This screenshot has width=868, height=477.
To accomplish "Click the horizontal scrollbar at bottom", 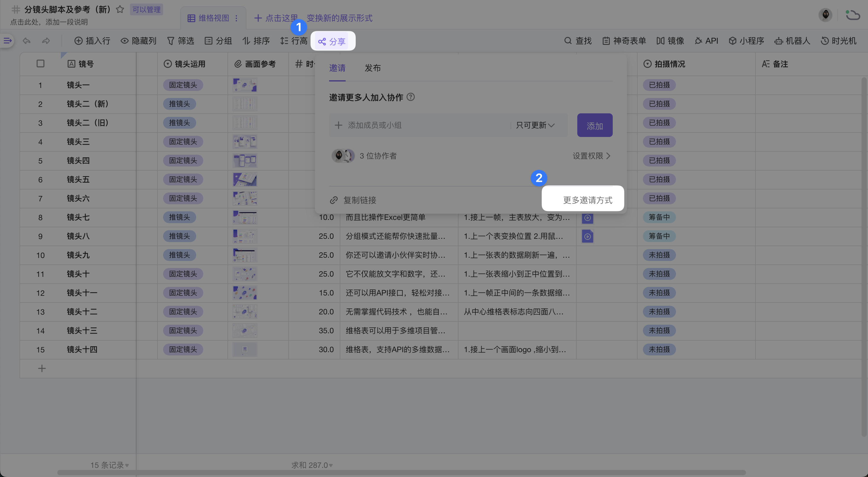I will click(x=401, y=473).
